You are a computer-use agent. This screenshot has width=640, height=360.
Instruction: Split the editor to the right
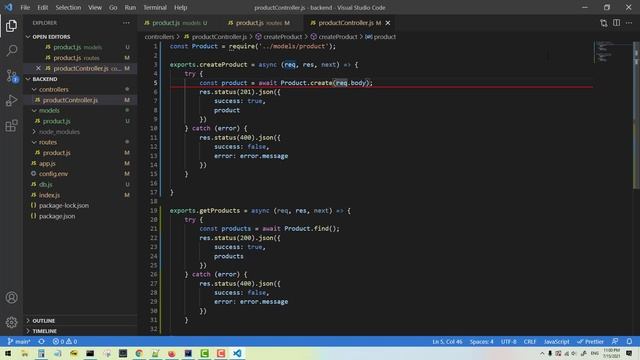(616, 23)
